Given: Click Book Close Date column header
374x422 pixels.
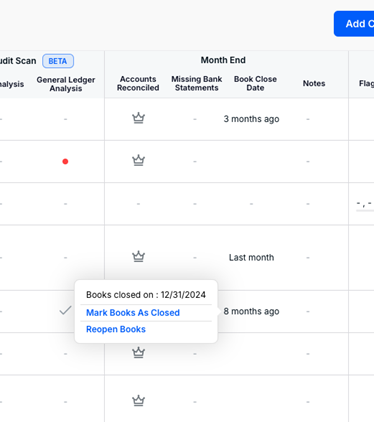Looking at the screenshot, I should 255,83.
